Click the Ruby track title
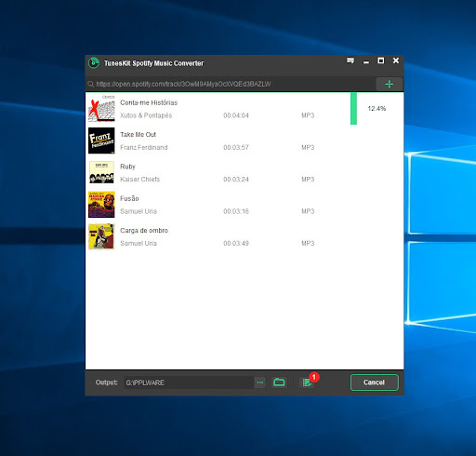This screenshot has width=476, height=456. coord(127,167)
